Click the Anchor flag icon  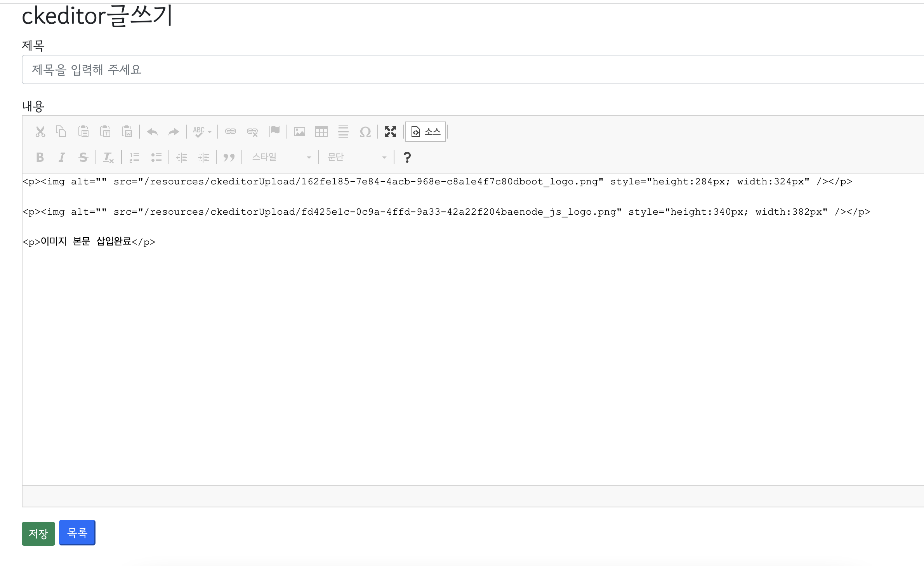(x=274, y=132)
